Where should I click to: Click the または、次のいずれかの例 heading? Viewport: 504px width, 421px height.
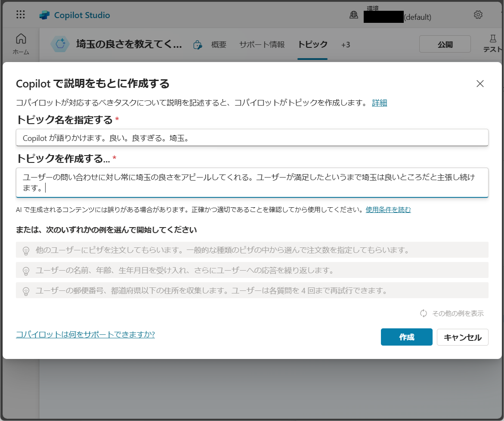(106, 230)
